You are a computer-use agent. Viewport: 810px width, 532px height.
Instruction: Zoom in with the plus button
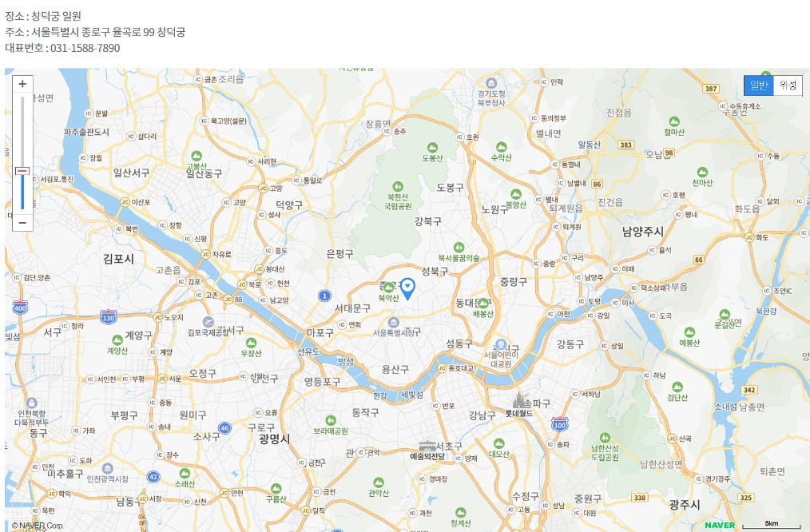pos(22,83)
